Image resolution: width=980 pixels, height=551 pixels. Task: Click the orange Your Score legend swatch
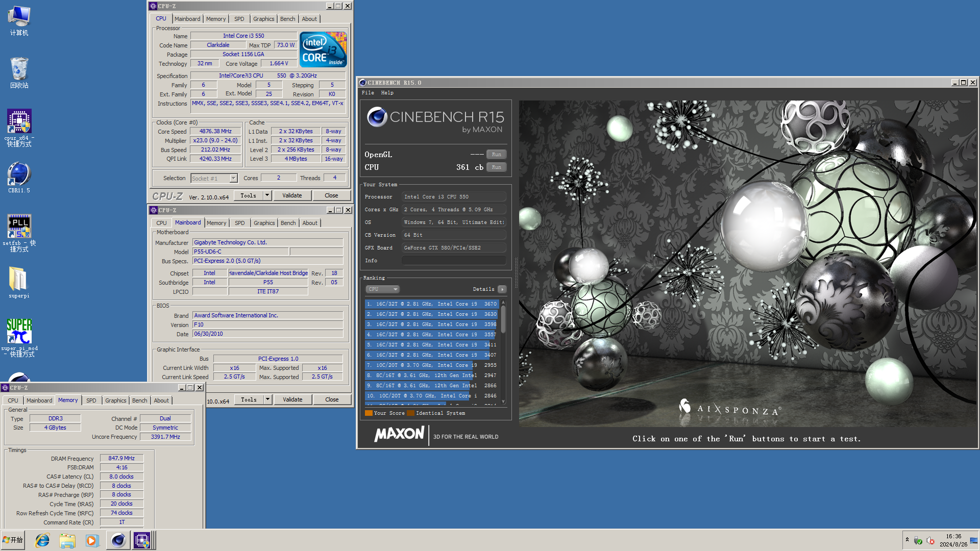tap(369, 413)
